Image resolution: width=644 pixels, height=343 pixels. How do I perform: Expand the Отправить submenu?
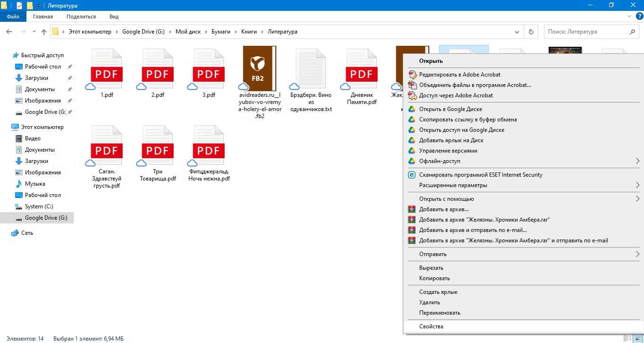click(637, 254)
